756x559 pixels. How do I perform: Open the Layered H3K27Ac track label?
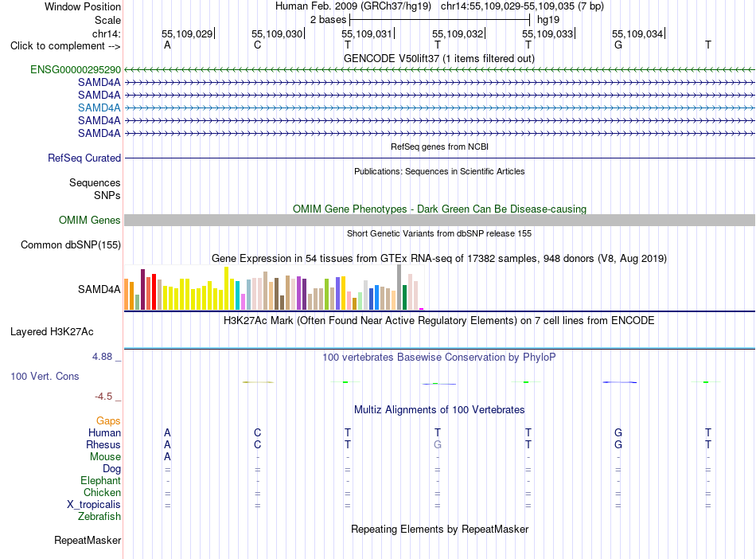(52, 331)
